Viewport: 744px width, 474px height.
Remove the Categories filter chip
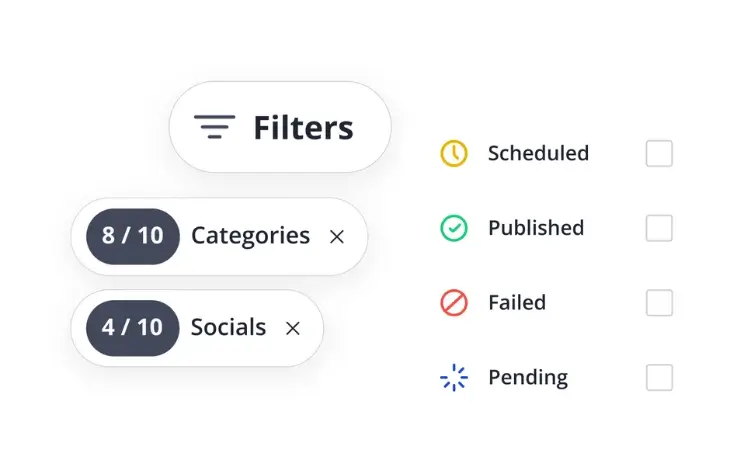coord(337,237)
